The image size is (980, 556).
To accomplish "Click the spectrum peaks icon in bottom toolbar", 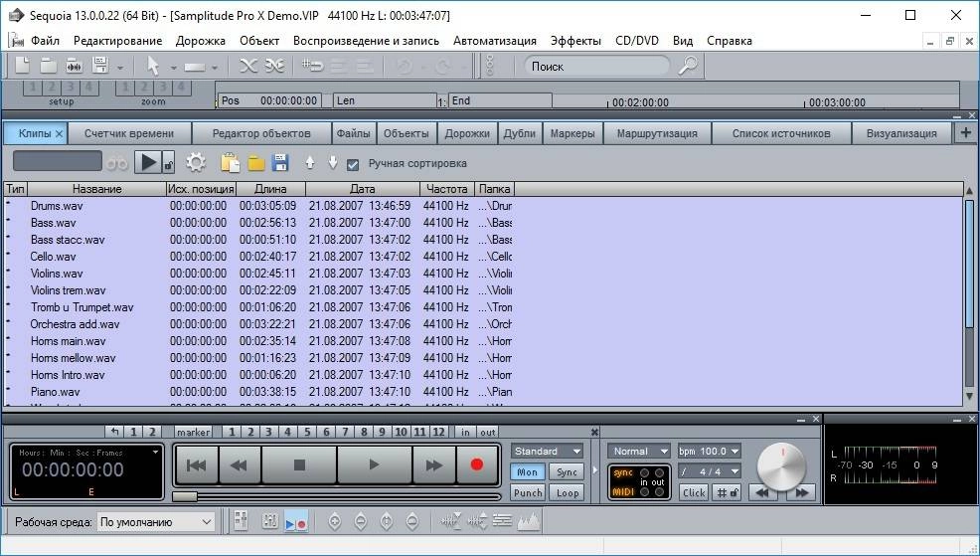I will [x=529, y=521].
